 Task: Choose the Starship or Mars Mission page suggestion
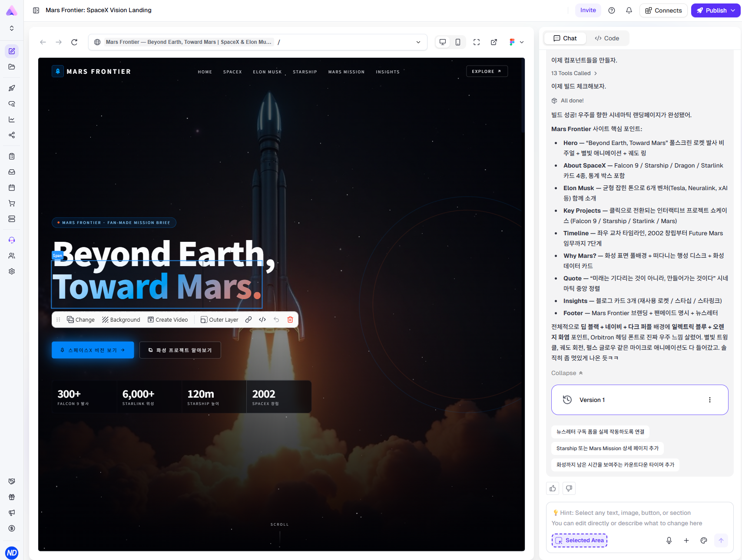point(607,448)
